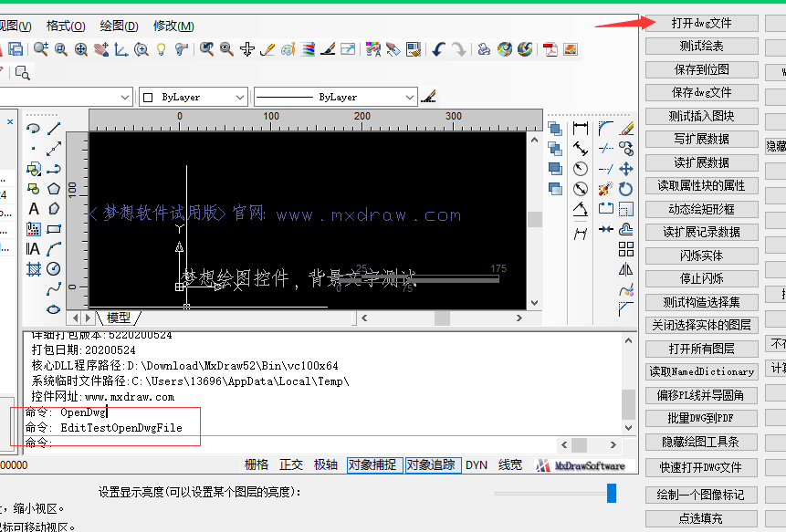
Task: Enable 正交 ortho mode
Action: [292, 464]
